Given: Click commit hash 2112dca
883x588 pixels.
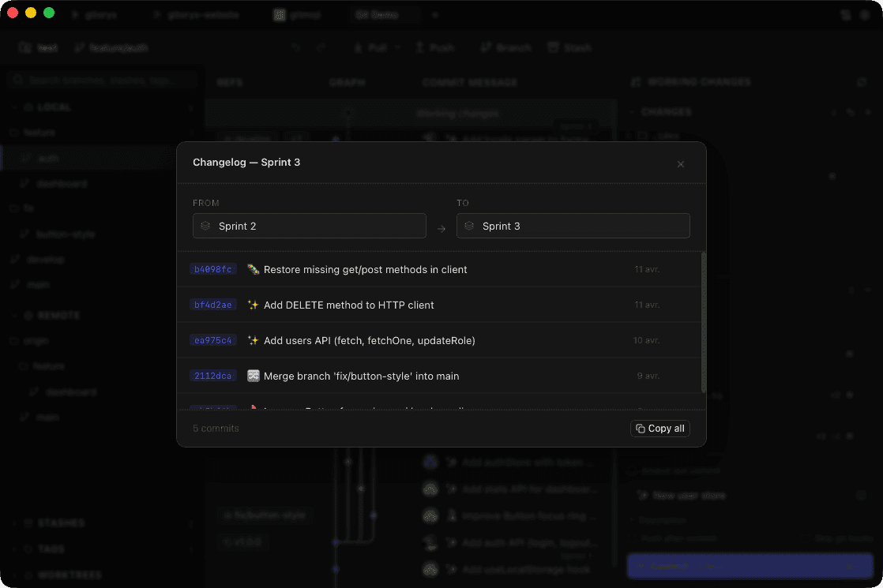Looking at the screenshot, I should tap(213, 376).
